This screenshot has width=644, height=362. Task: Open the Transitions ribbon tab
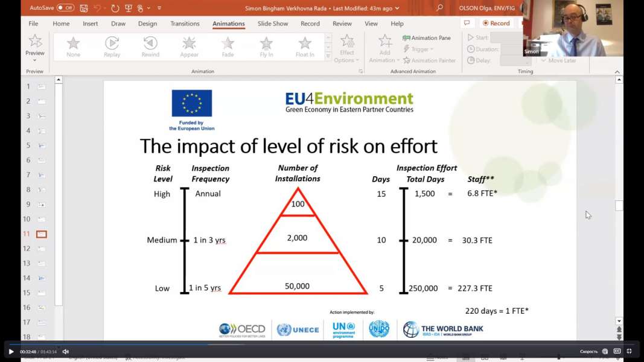[185, 24]
